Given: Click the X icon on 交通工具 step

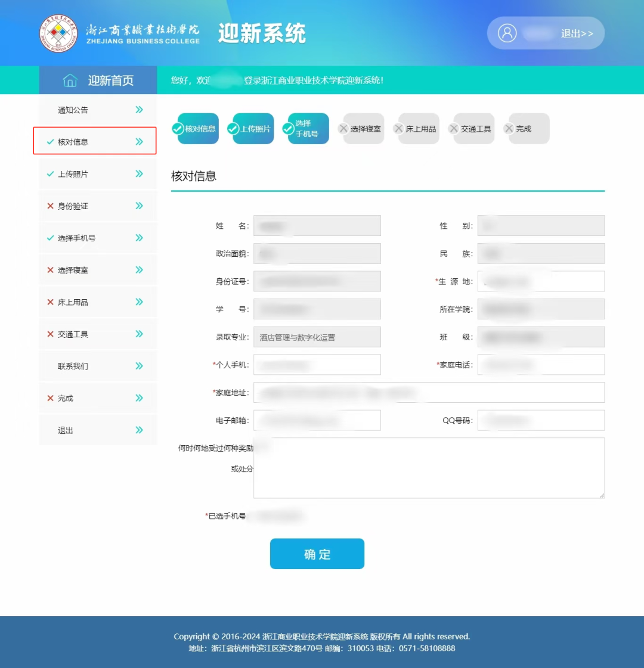Looking at the screenshot, I should pos(454,129).
